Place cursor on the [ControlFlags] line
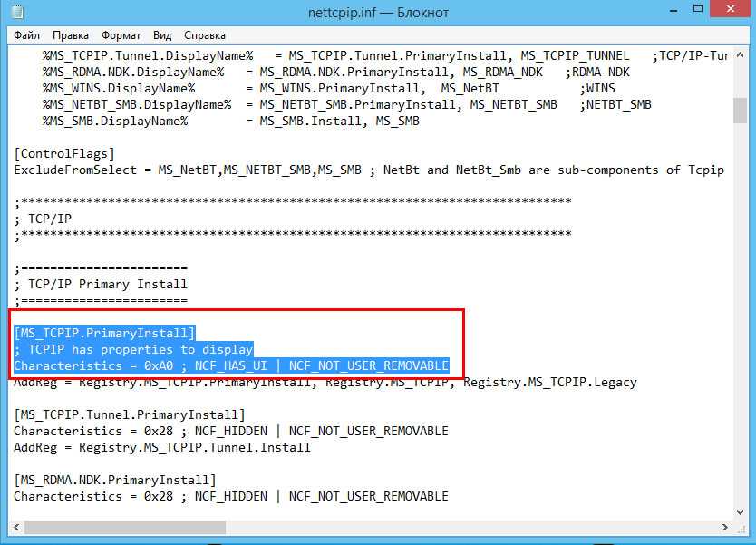Image resolution: width=756 pixels, height=545 pixels. click(63, 153)
